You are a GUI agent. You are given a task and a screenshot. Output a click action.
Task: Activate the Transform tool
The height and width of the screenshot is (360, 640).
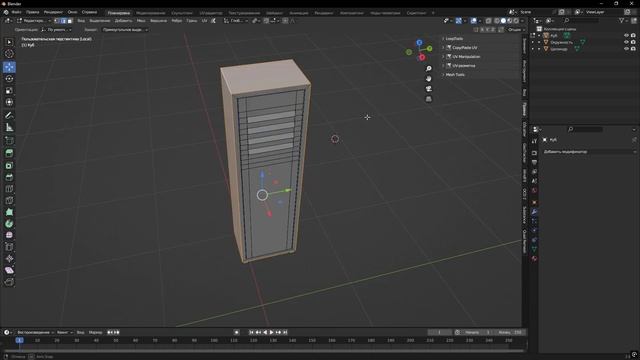(x=9, y=102)
